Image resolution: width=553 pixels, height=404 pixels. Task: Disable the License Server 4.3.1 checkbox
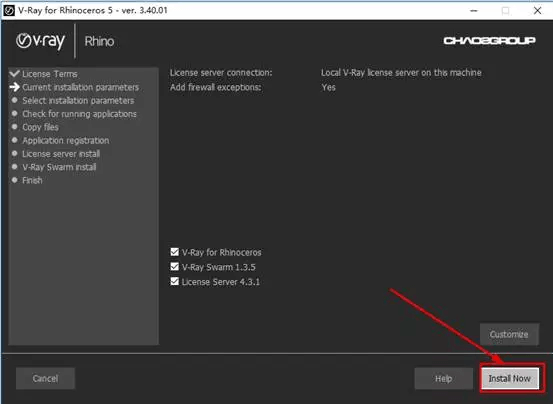point(175,281)
